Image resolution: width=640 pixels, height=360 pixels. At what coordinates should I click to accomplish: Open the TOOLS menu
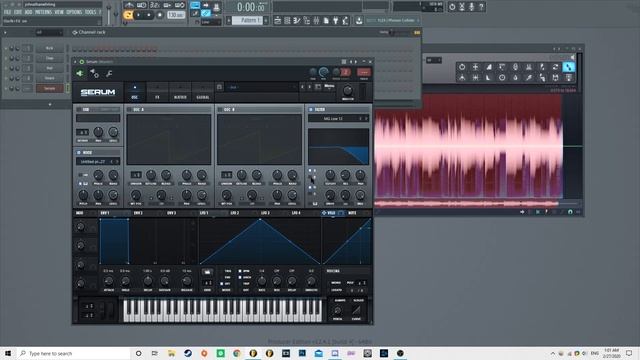[x=90, y=12]
